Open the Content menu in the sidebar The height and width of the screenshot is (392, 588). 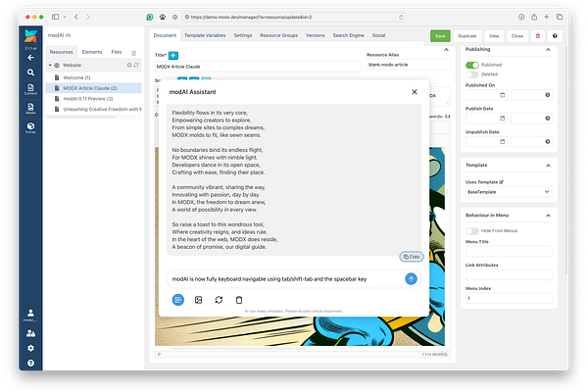coord(30,89)
